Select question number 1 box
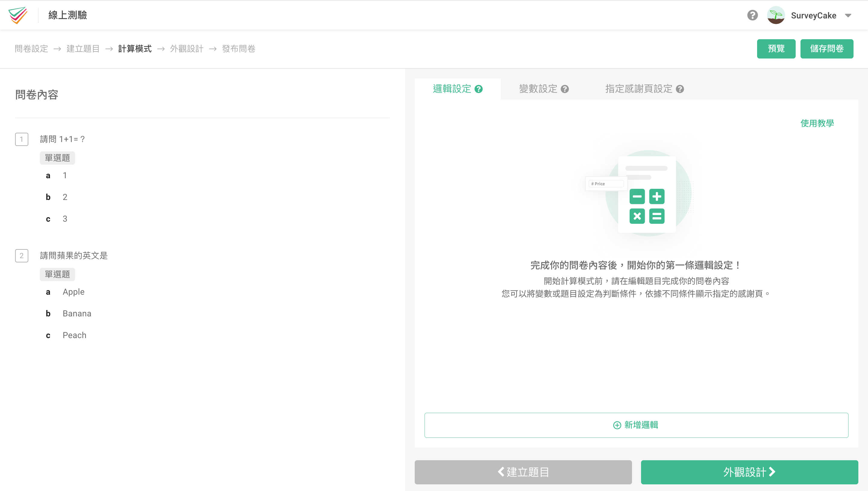 22,139
